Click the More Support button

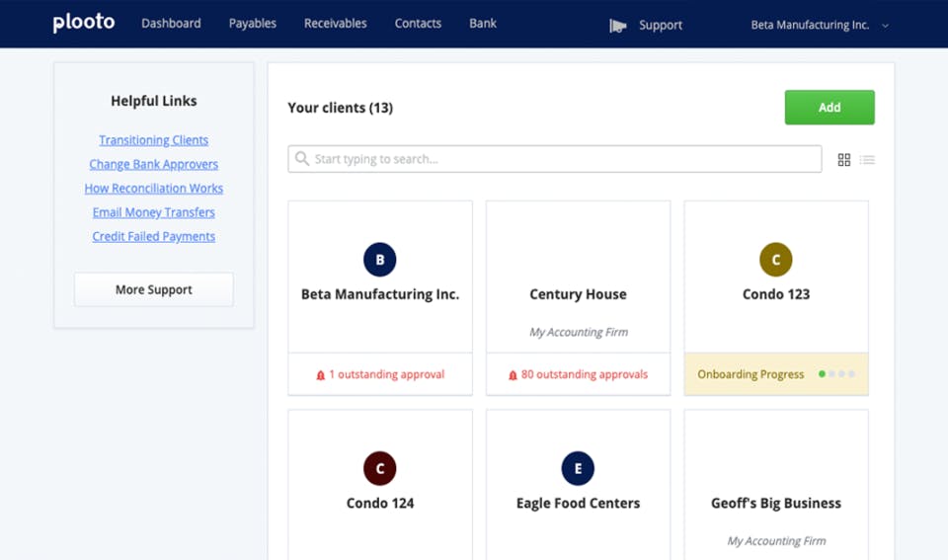coord(154,289)
